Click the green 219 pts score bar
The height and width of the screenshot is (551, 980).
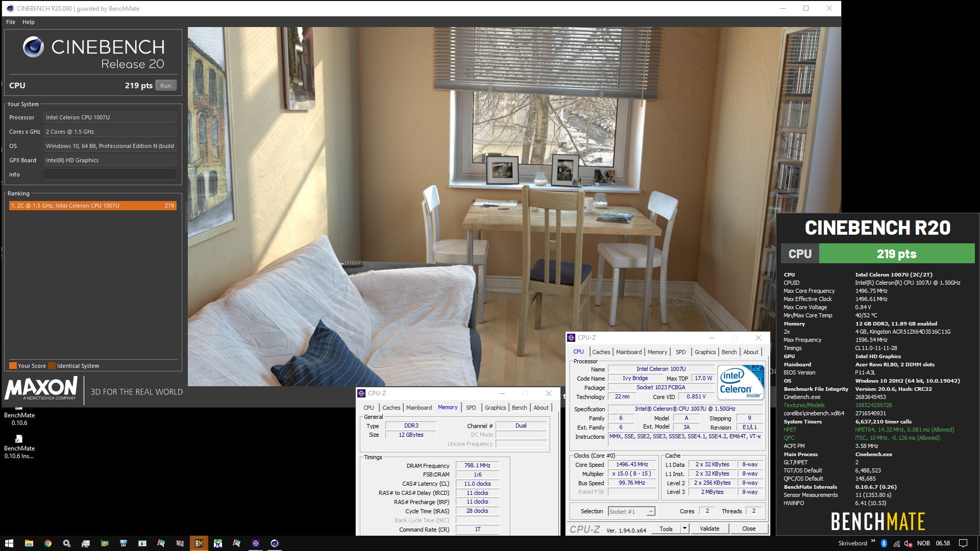tap(896, 254)
